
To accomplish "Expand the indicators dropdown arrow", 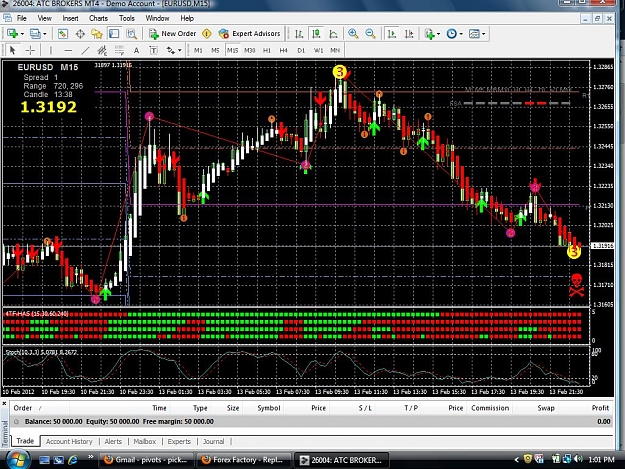I will click(x=438, y=34).
